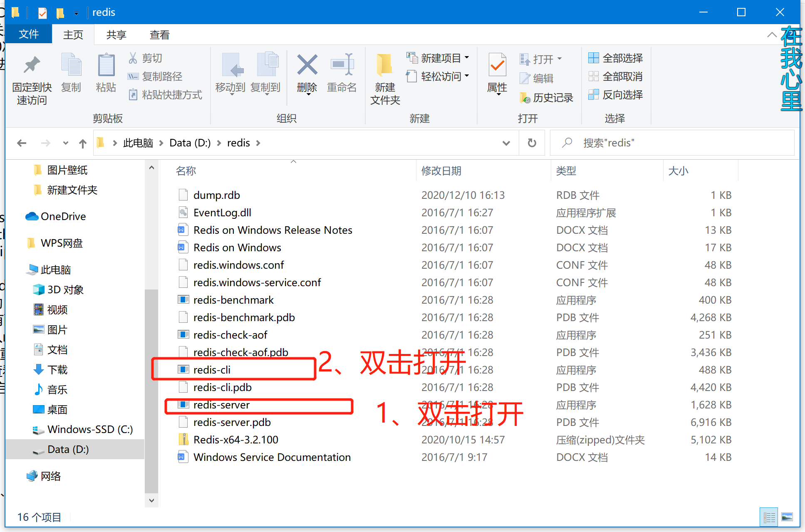Click the Paste (粘贴) clipboard icon
Image resolution: width=805 pixels, height=532 pixels.
pyautogui.click(x=106, y=65)
